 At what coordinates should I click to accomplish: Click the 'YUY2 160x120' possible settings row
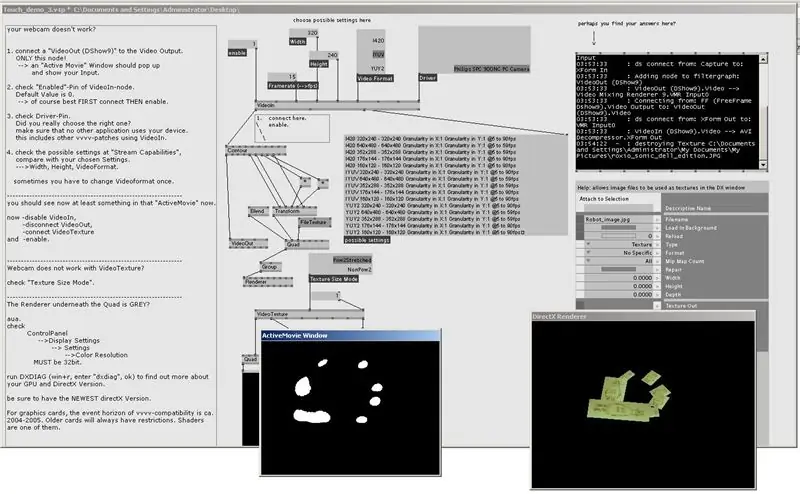[x=435, y=232]
